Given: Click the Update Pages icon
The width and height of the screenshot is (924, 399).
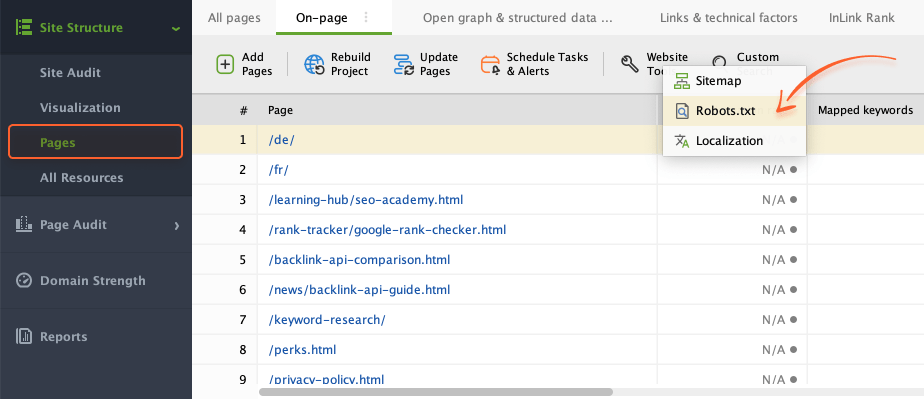Looking at the screenshot, I should [x=404, y=64].
